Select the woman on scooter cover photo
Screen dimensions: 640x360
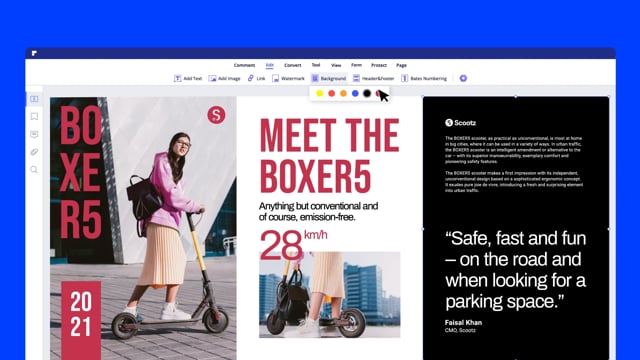[x=143, y=229]
